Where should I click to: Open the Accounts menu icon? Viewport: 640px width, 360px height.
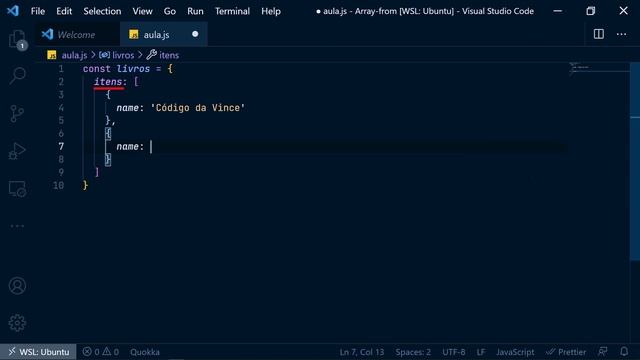(17, 286)
